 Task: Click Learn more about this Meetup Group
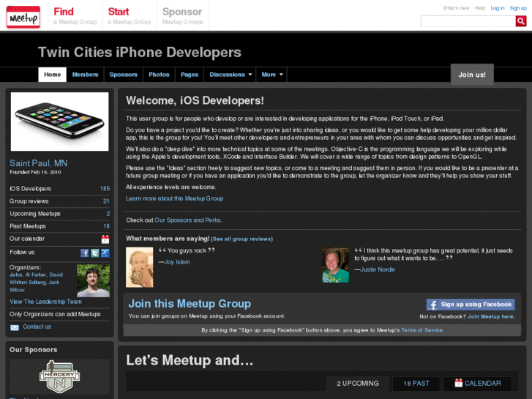click(x=174, y=198)
